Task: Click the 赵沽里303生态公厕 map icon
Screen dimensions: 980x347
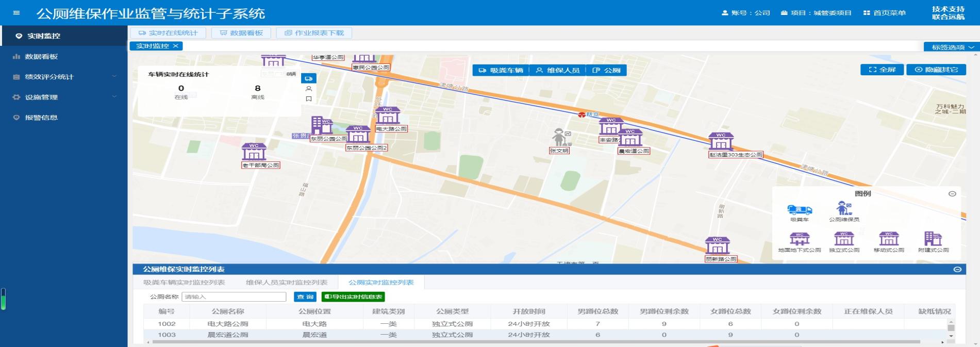Action: [721, 141]
